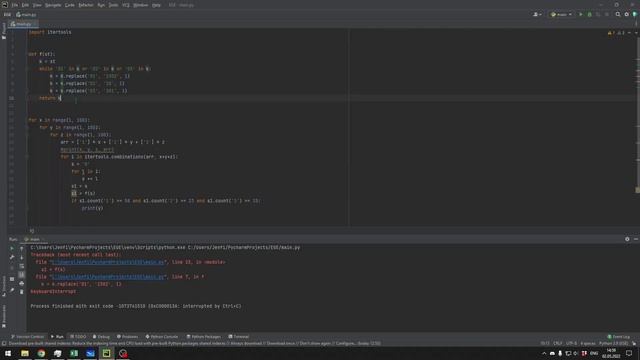This screenshot has height=360, width=640.
Task: Open the Tools menu
Action: pos(113,5)
